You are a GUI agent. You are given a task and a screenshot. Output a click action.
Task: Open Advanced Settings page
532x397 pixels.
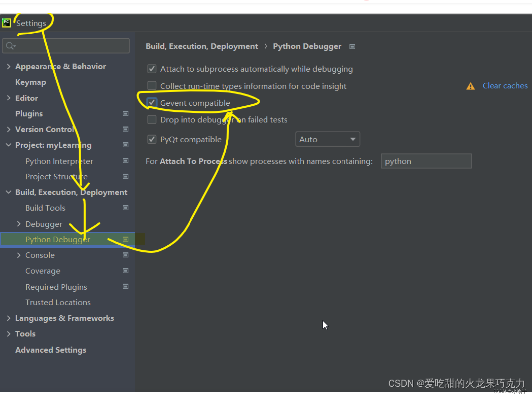click(50, 350)
